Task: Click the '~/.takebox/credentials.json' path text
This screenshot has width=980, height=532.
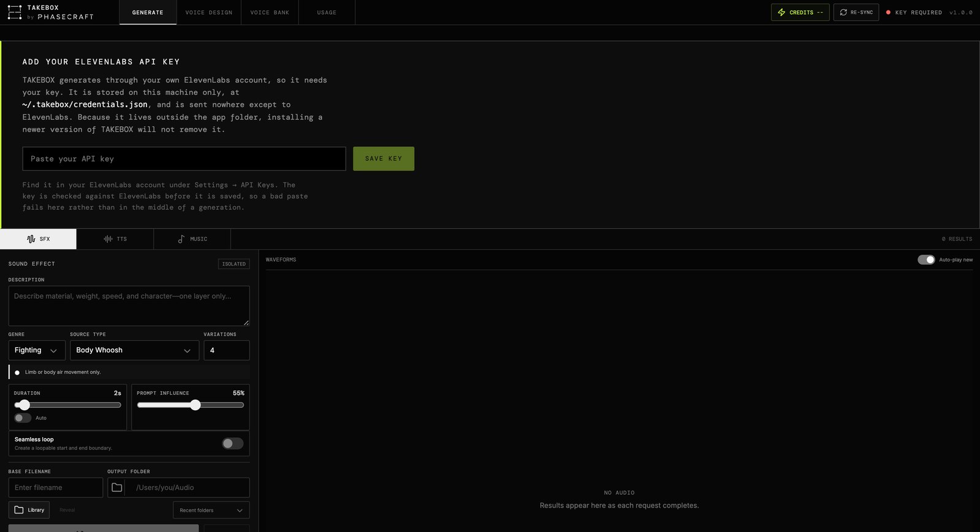Action: 85,105
